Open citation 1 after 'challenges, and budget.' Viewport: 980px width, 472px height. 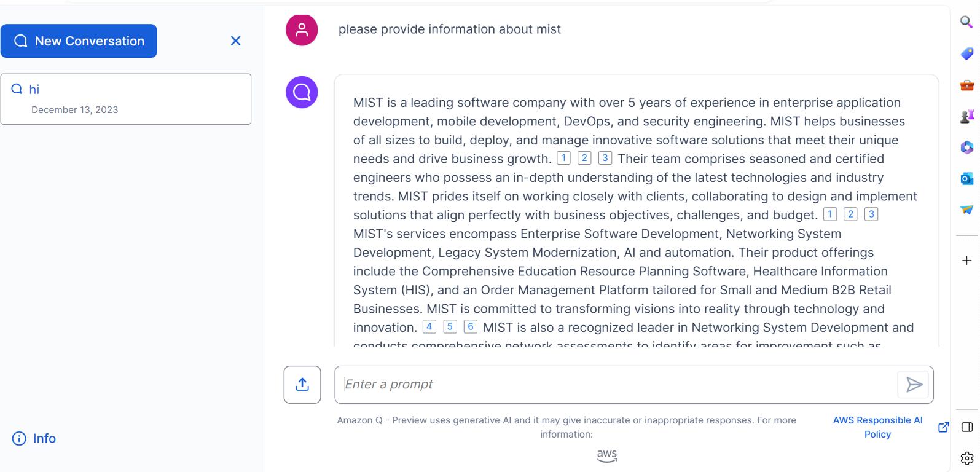pyautogui.click(x=830, y=214)
